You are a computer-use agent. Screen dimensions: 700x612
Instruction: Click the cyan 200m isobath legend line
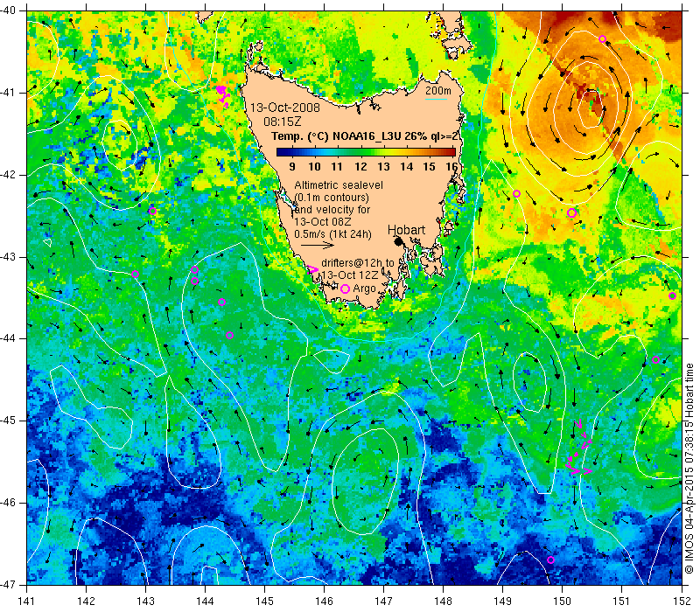click(436, 99)
